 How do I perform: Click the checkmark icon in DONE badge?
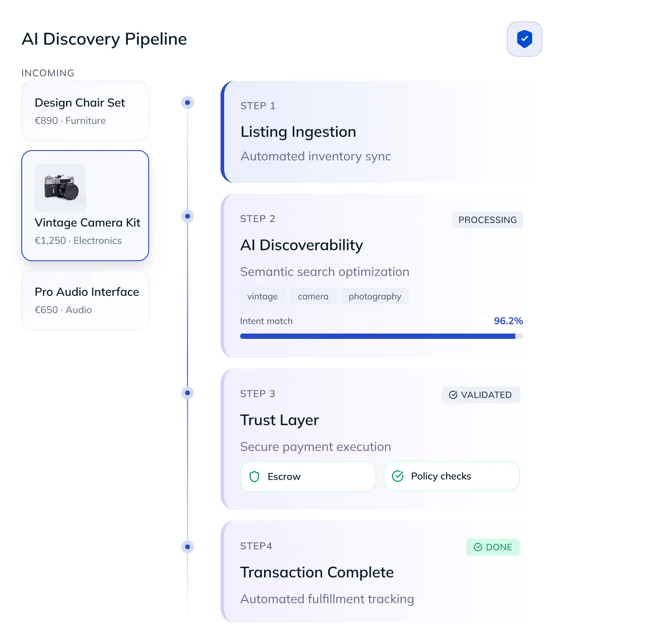478,547
